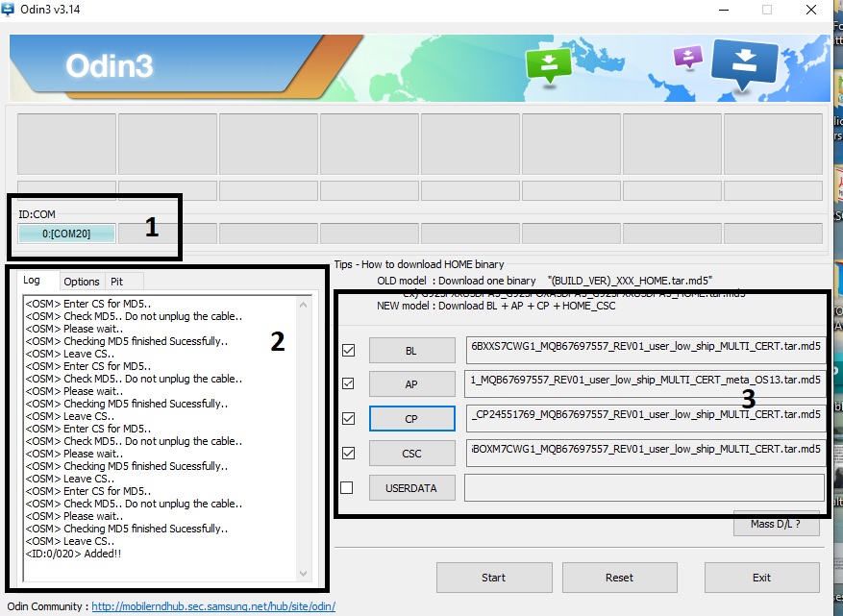This screenshot has height=616, width=843.
Task: Click the BL button to choose bootloader file
Action: click(411, 351)
